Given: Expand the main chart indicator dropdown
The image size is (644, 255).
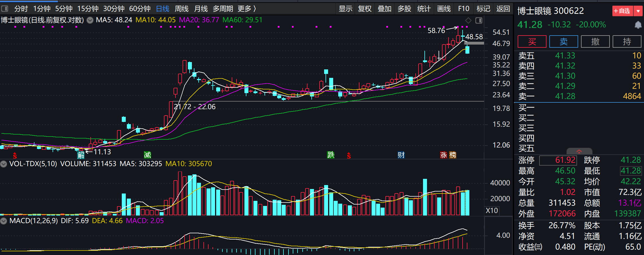Looking at the screenshot, I should [90, 20].
